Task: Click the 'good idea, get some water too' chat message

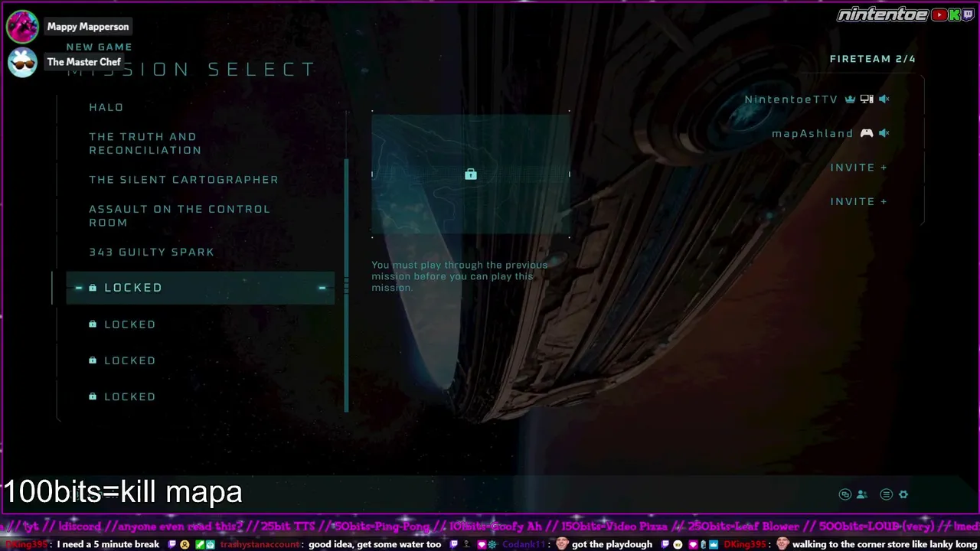Action: [x=374, y=545]
